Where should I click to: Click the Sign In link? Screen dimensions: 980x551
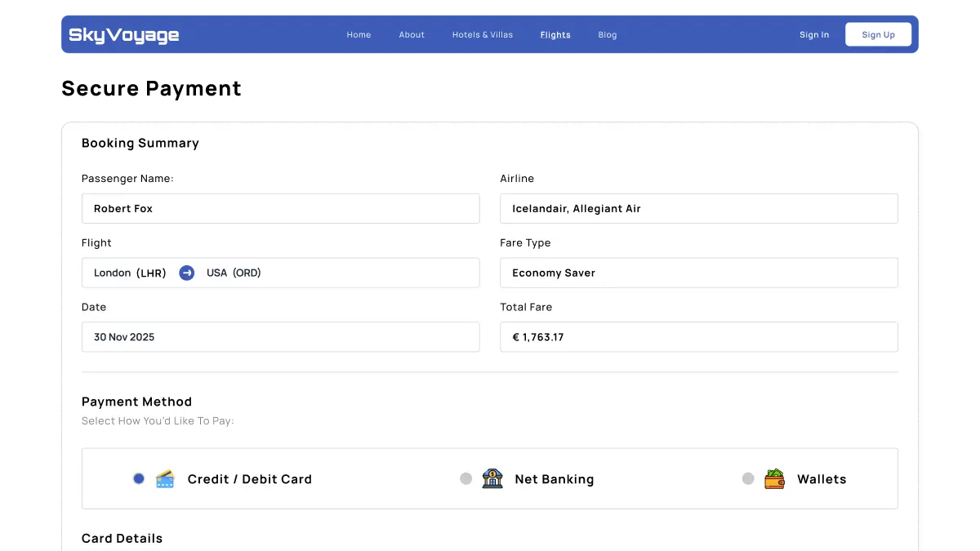pyautogui.click(x=814, y=35)
